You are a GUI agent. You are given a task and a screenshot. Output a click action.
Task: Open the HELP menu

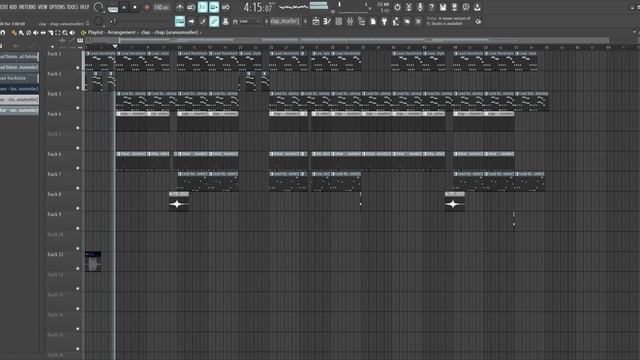coord(84,7)
